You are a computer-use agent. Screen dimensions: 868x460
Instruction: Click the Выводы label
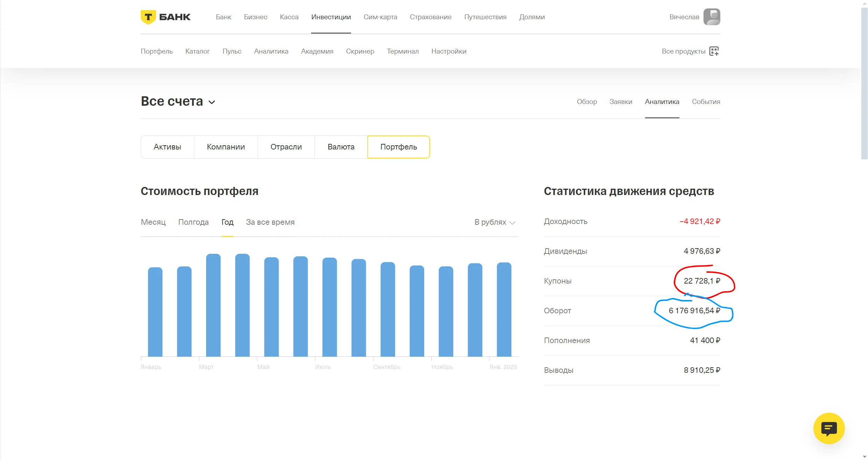pos(558,370)
